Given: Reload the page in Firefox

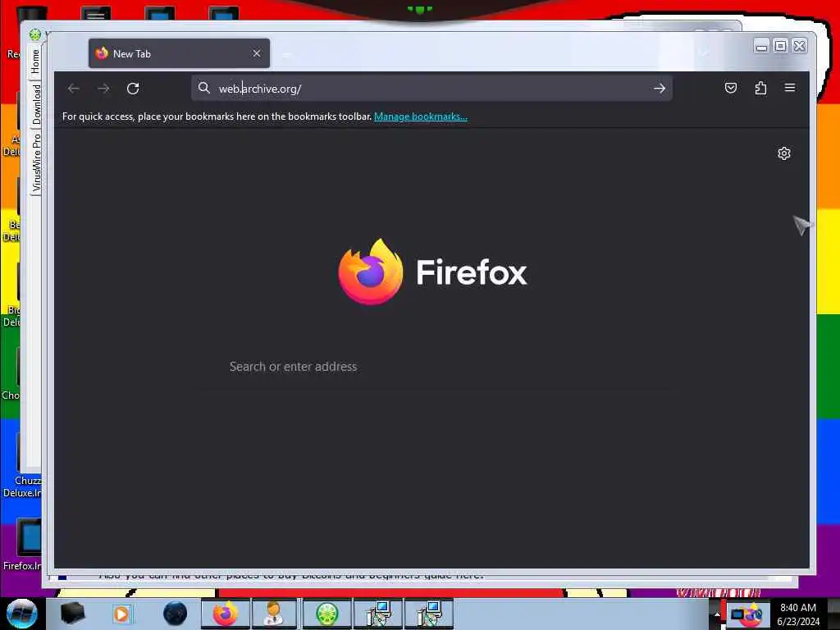Looking at the screenshot, I should tap(133, 89).
